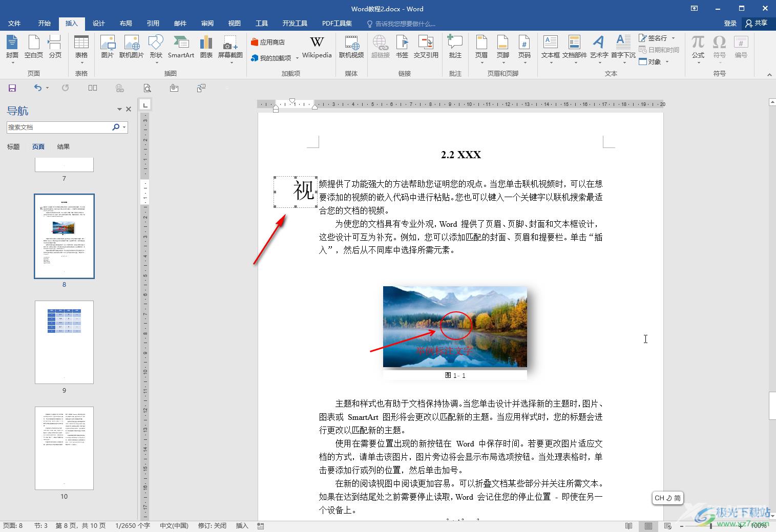Insert a cross-reference (交叉引用)
Screen dimensions: 776x532
426,47
